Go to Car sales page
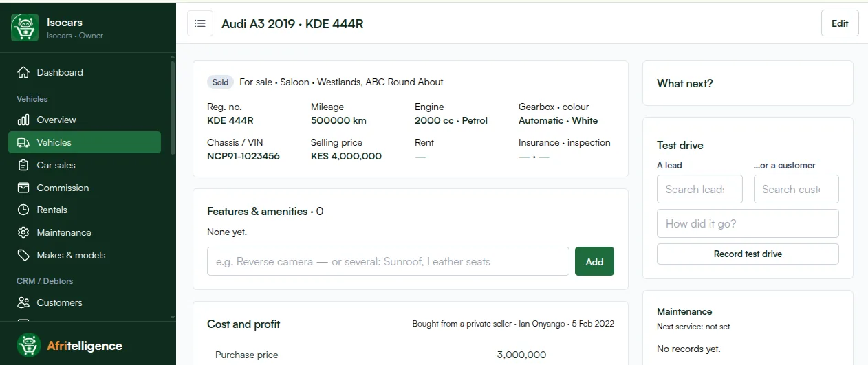The width and height of the screenshot is (868, 365). tap(85, 165)
